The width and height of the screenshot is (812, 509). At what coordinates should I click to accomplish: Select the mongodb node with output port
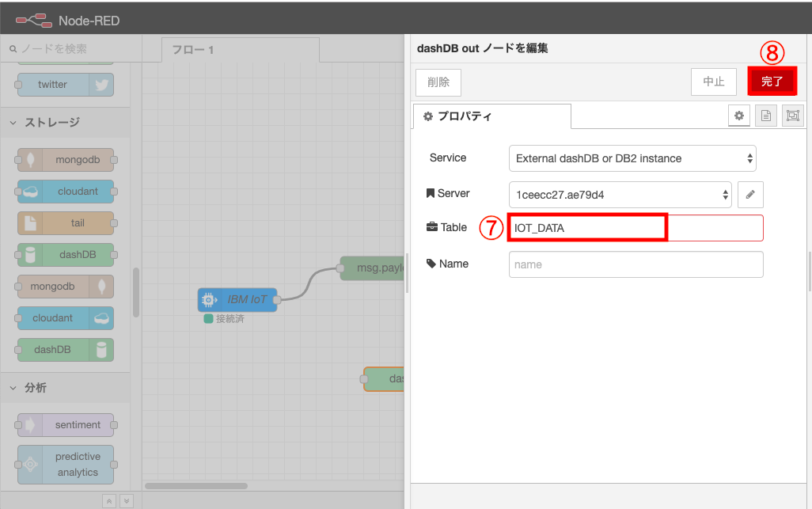coord(65,159)
